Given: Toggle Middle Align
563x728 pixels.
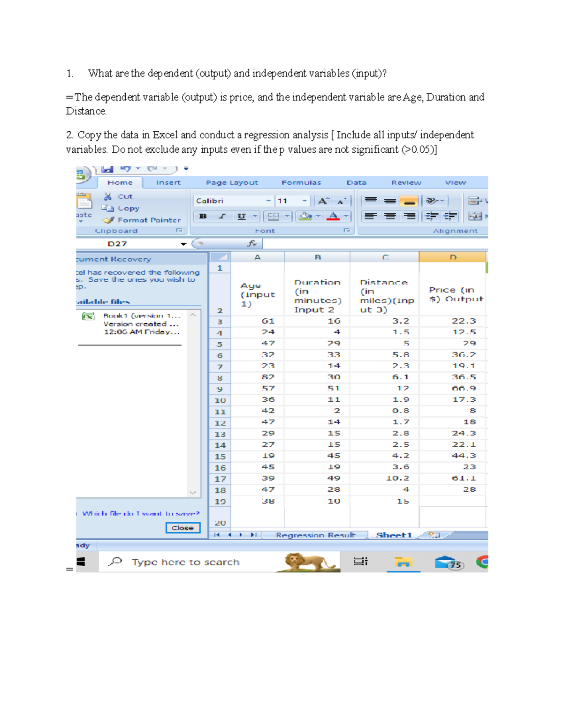Looking at the screenshot, I should point(390,201).
